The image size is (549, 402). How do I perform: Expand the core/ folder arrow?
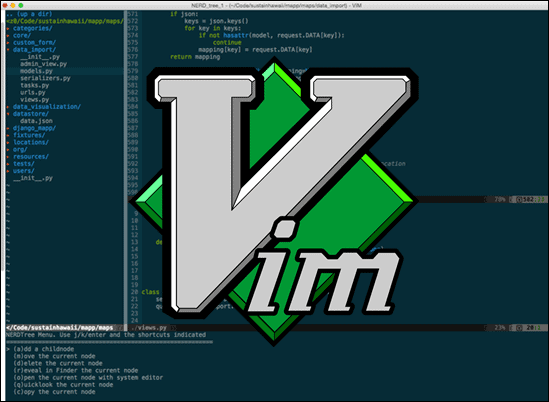click(8, 35)
